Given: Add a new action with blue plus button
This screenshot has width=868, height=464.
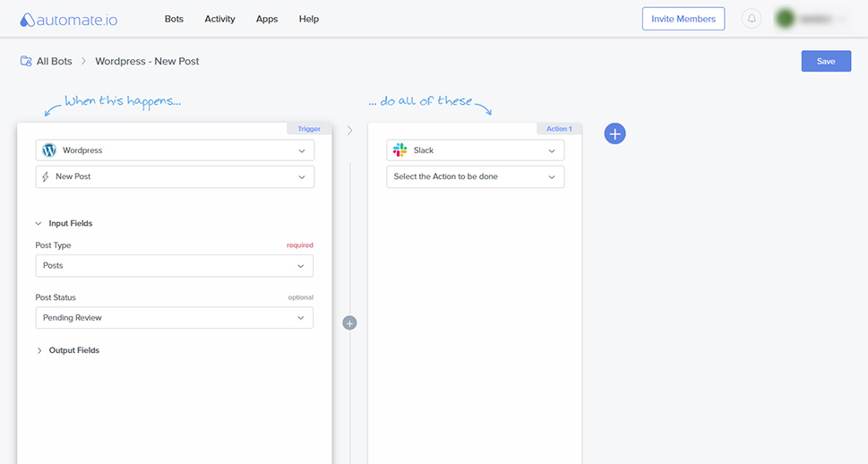Looking at the screenshot, I should click(x=615, y=134).
